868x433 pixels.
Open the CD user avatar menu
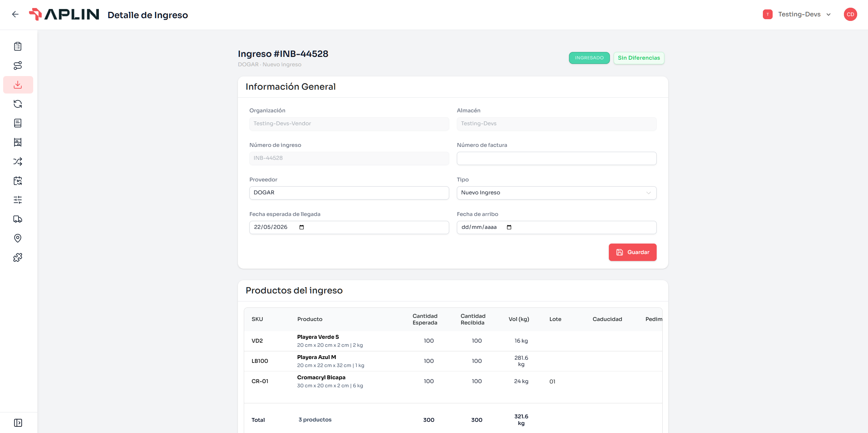point(850,14)
